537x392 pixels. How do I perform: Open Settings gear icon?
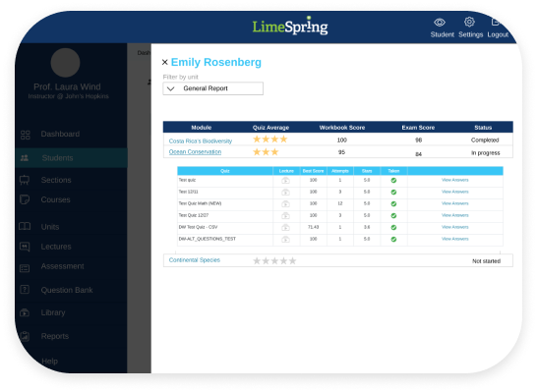click(x=469, y=23)
